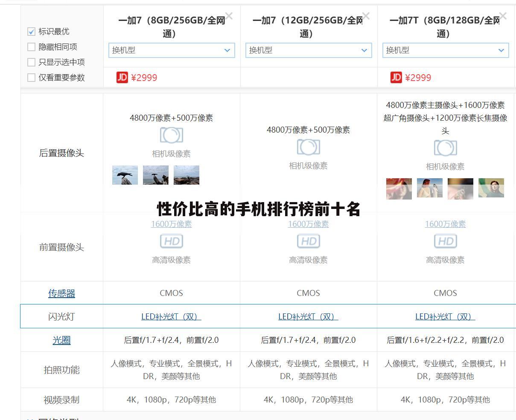Open 换机型 dropdown for 一加7 12GB/256GB
The image size is (516, 420).
(x=309, y=50)
